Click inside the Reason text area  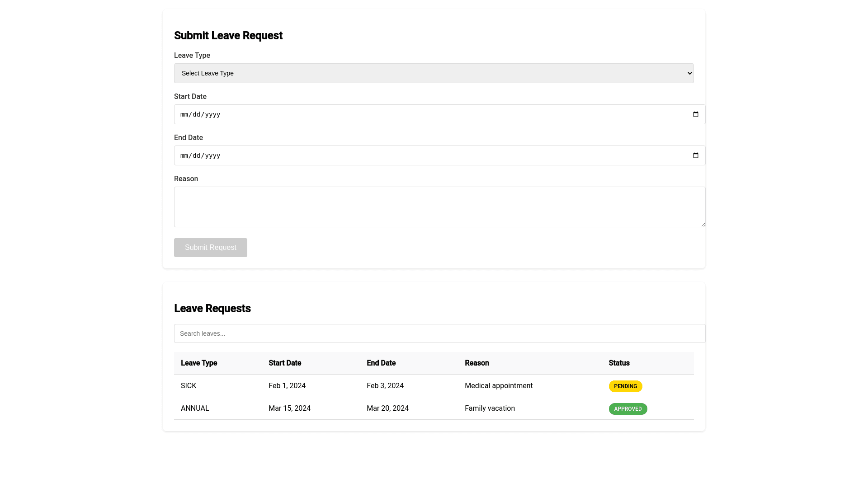439,206
